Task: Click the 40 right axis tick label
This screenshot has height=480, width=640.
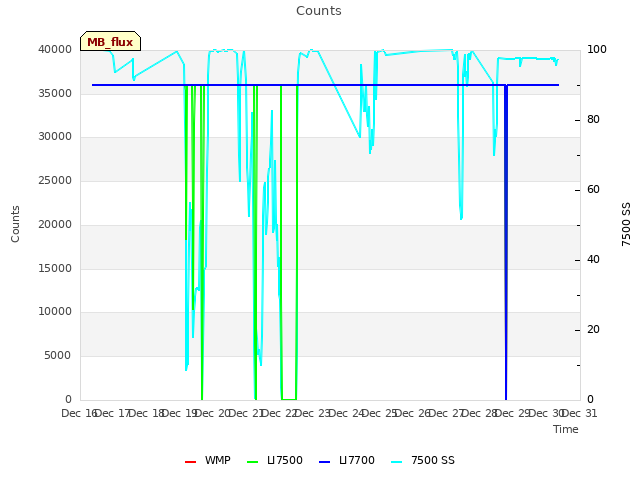Action: [x=593, y=260]
